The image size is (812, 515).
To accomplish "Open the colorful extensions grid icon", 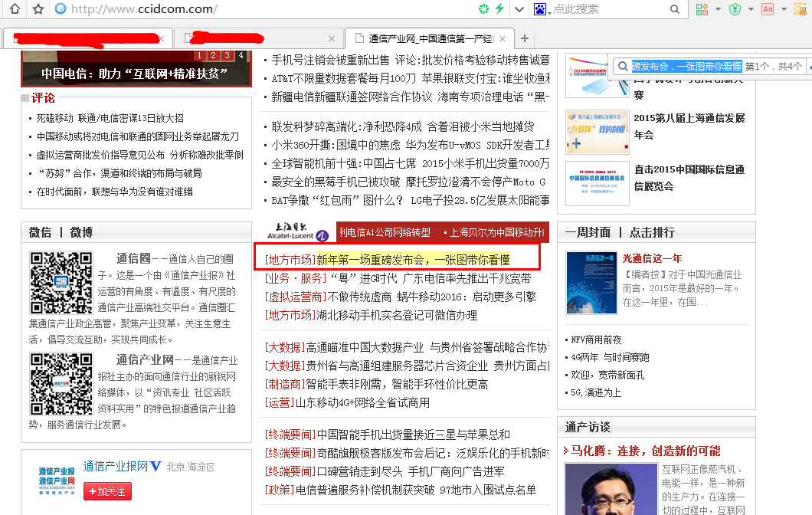I will pos(702,8).
